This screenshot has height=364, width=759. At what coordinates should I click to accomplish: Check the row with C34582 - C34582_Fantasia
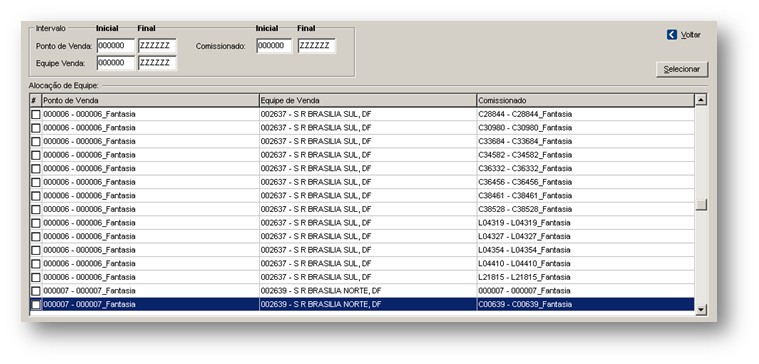pos(36,155)
